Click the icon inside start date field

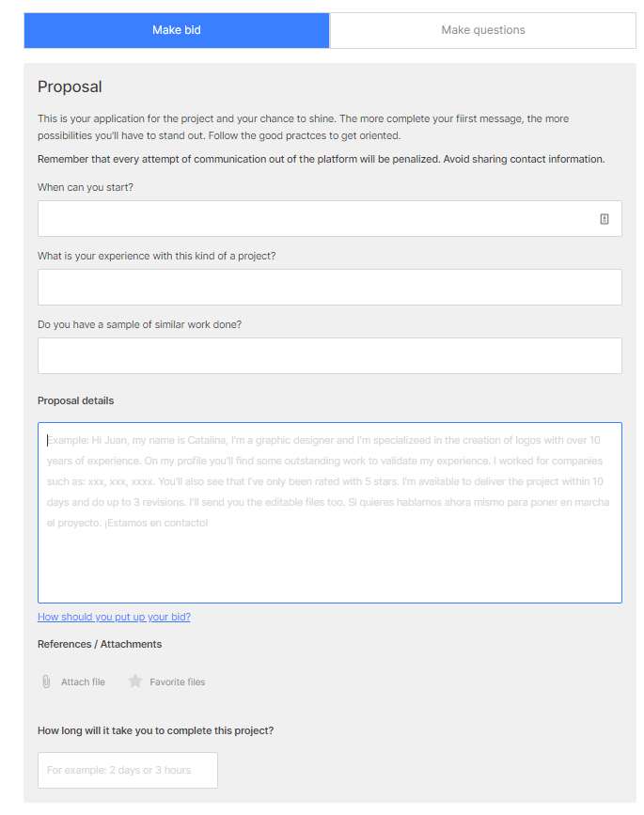(x=605, y=218)
